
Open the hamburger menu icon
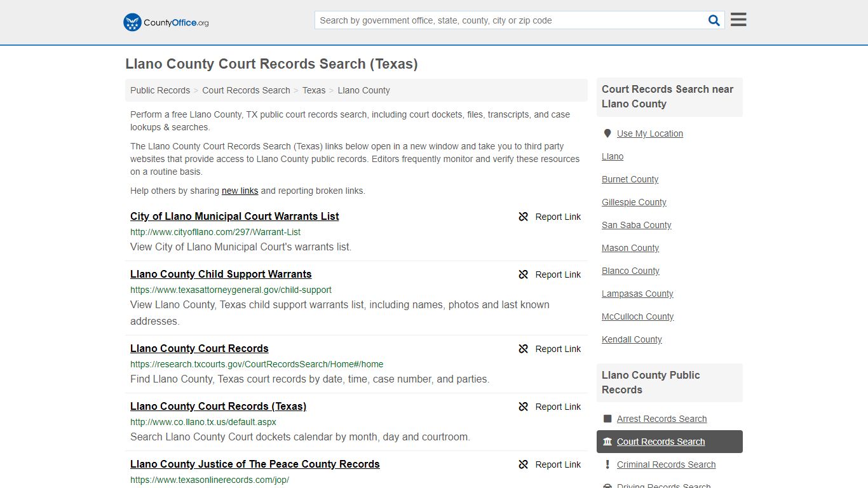click(738, 20)
